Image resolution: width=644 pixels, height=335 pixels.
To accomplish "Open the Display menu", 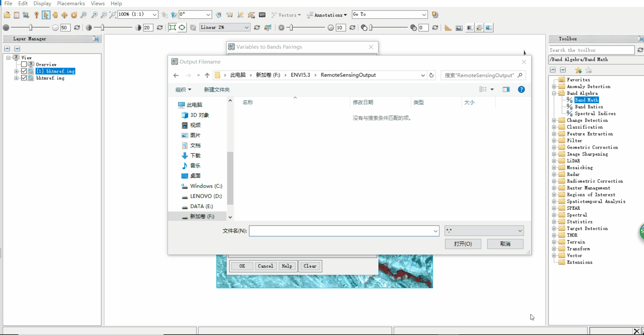I will pyautogui.click(x=42, y=3).
